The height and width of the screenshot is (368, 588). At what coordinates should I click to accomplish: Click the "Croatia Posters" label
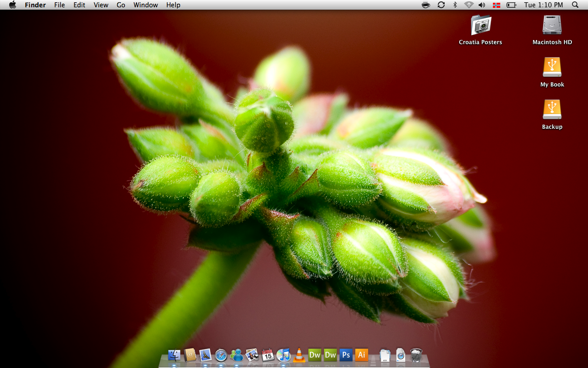point(481,42)
